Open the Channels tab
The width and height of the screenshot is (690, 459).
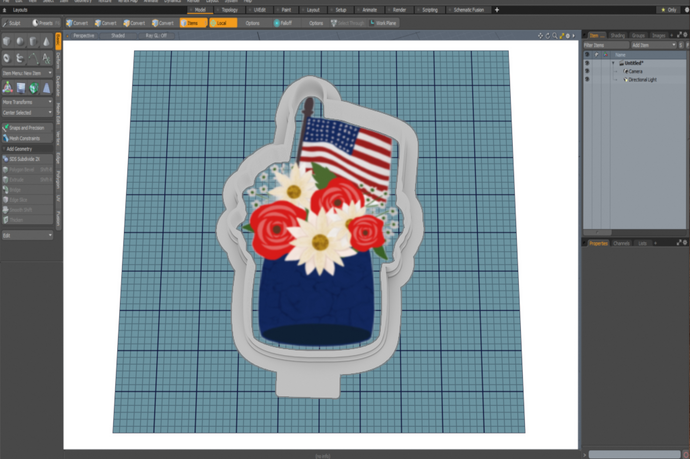pyautogui.click(x=621, y=243)
